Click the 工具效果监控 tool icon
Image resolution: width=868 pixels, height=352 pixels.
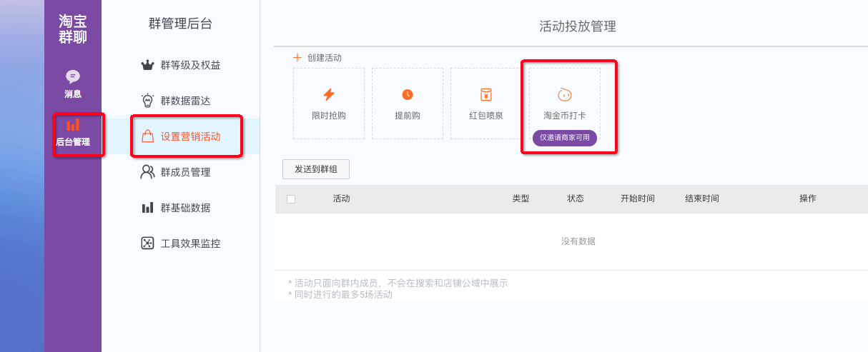click(148, 243)
